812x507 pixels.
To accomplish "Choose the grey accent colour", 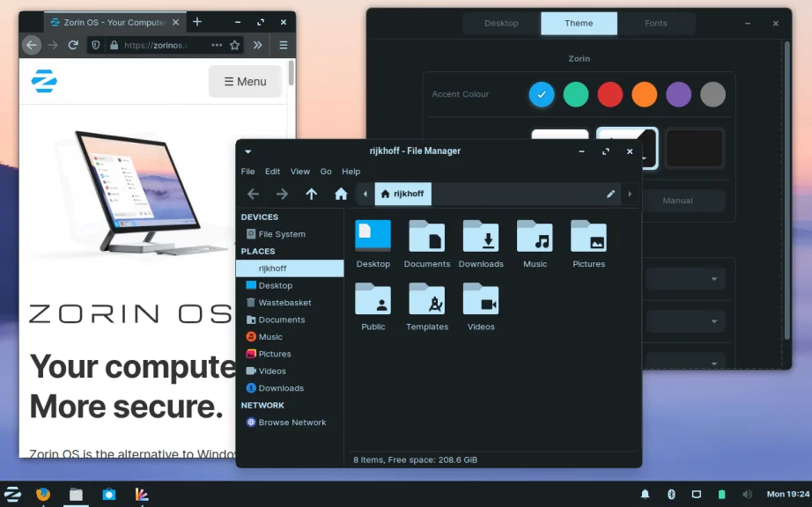I will 712,94.
